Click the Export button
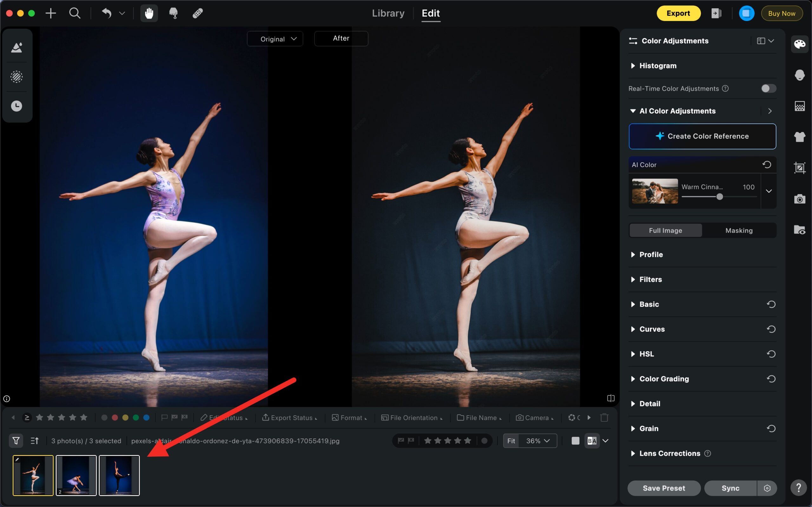This screenshot has height=507, width=812. click(x=678, y=13)
